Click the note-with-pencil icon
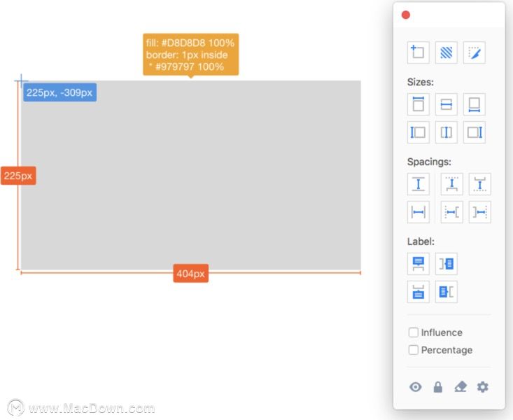Image resolution: width=513 pixels, height=420 pixels. [x=475, y=52]
